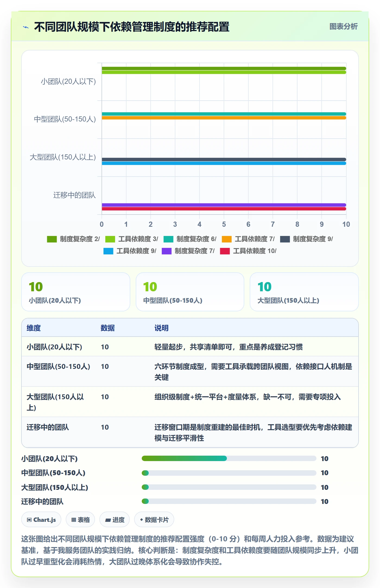Click the x-axis tick label 0
380x588 pixels.
pyautogui.click(x=102, y=224)
